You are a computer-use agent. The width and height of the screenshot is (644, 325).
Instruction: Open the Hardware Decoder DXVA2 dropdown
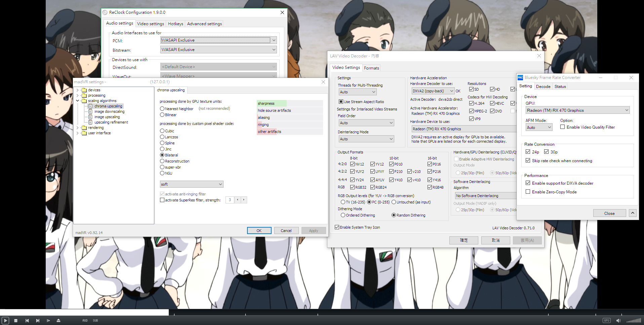(x=433, y=91)
